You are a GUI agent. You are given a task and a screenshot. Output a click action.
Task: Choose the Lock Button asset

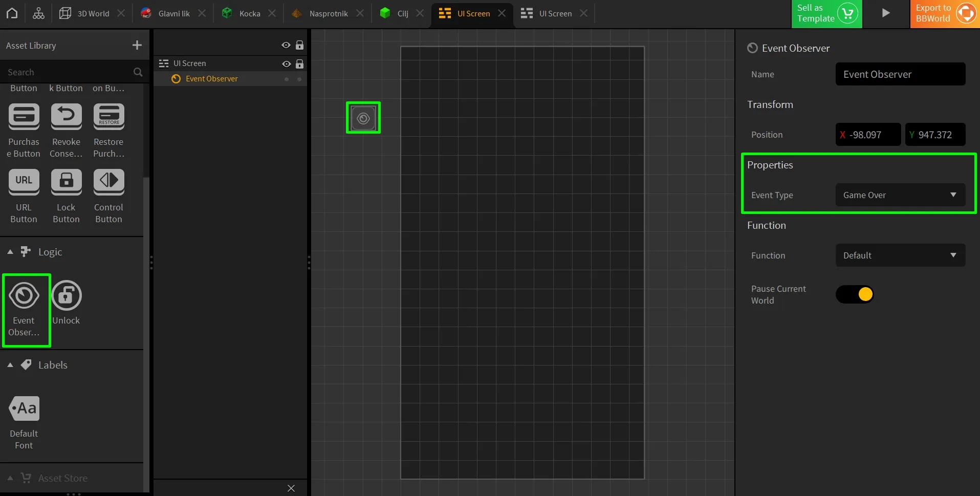tap(67, 182)
